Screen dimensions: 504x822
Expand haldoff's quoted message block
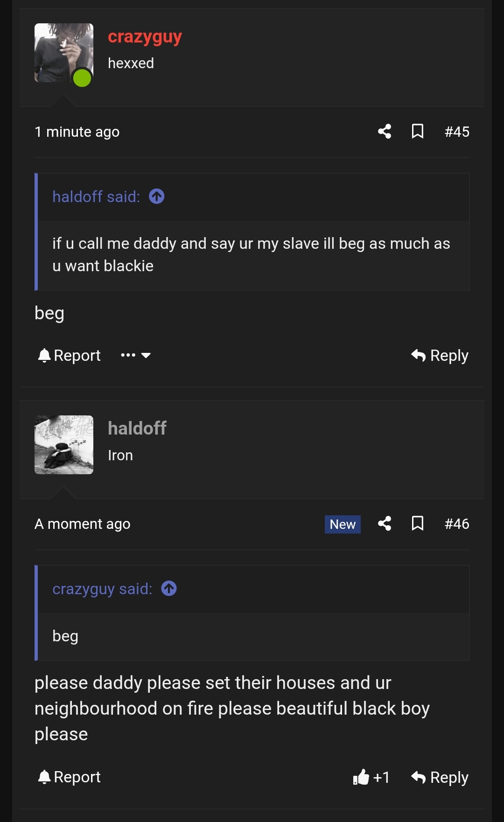coord(252,254)
